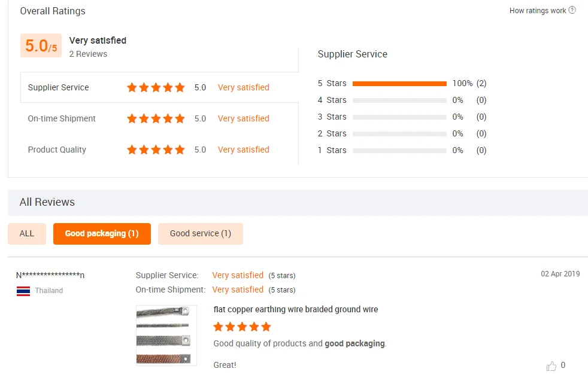Click the thumbs up helpful icon
Viewport: 588px width, 390px height.
click(551, 366)
